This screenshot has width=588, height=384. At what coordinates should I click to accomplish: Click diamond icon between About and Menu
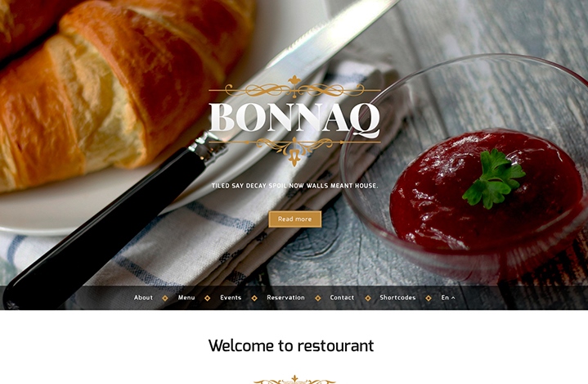[x=165, y=298]
